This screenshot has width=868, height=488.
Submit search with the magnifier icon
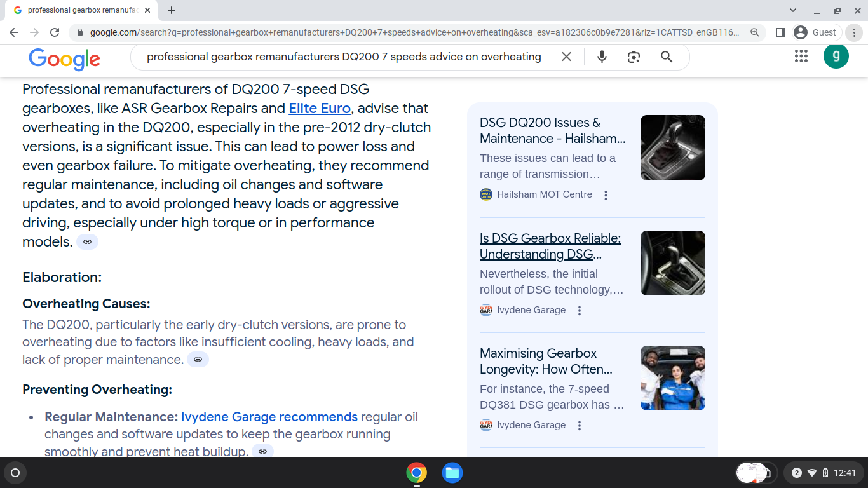(667, 57)
